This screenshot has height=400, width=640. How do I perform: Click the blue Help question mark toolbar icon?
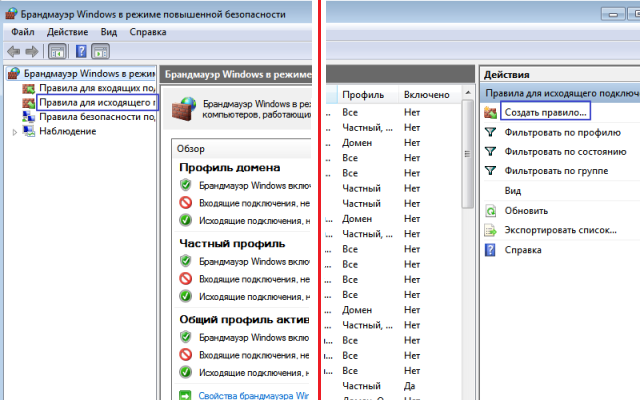81,51
